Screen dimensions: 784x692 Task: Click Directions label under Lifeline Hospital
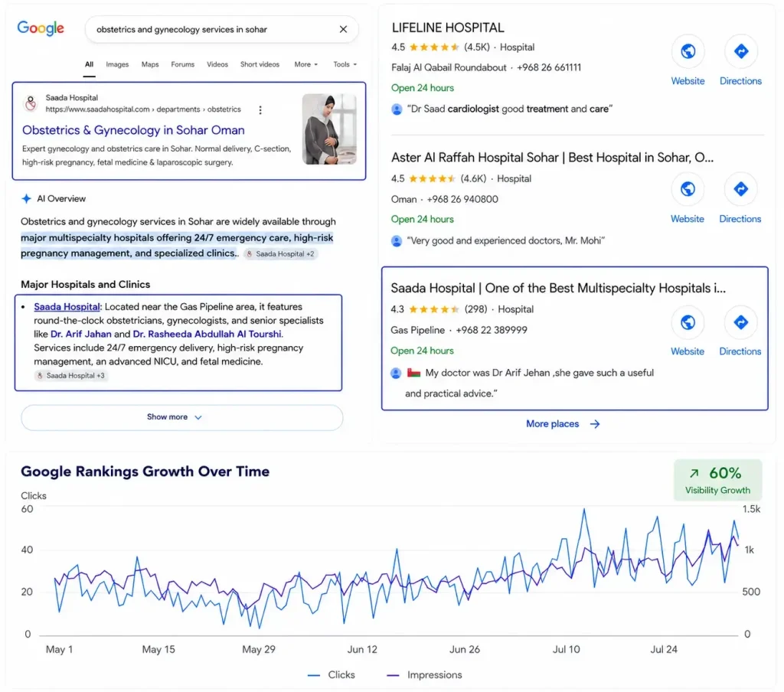tap(740, 81)
